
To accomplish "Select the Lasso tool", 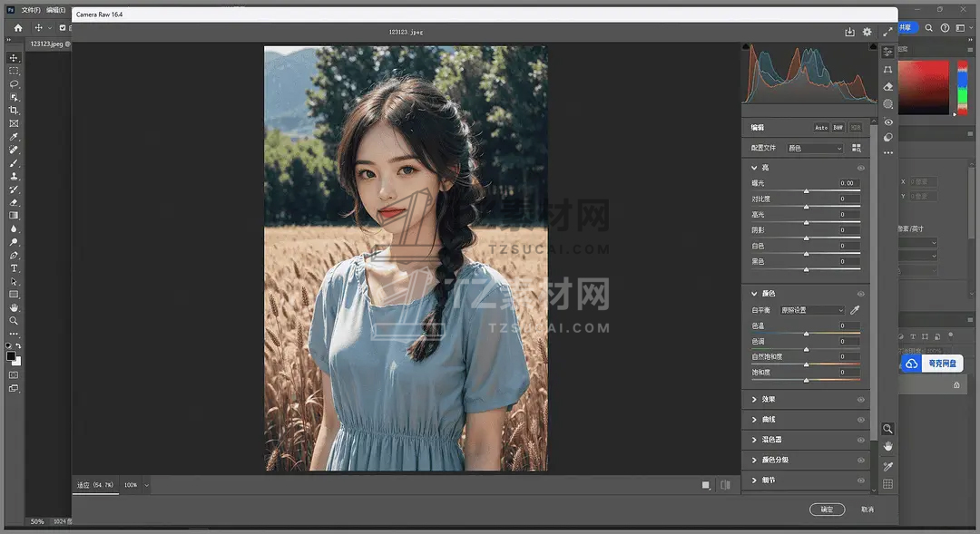I will point(14,83).
